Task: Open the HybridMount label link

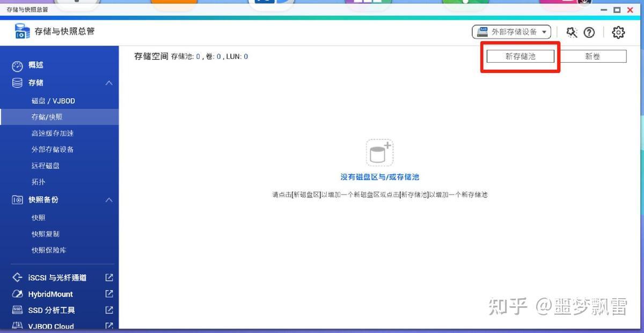Action: [x=50, y=294]
